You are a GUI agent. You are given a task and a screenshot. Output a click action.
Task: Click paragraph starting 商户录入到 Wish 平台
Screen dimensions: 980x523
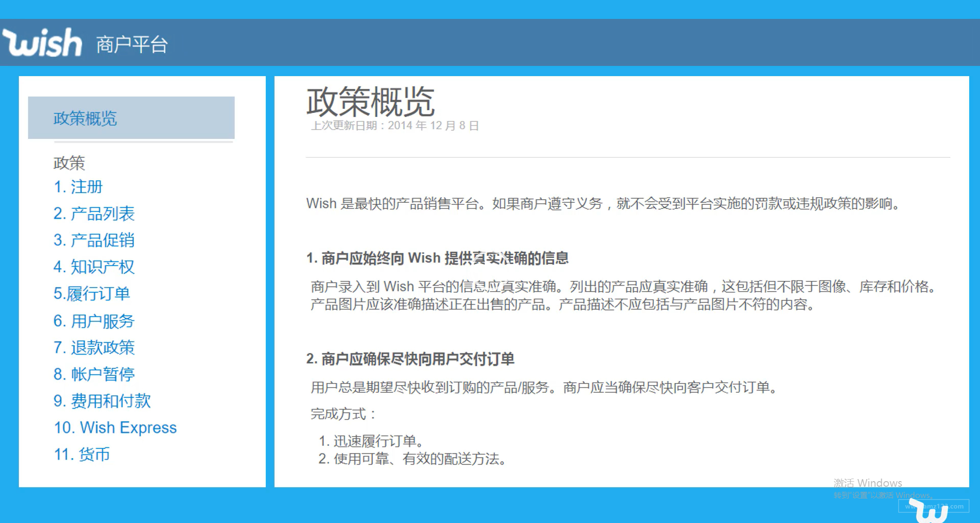coord(624,295)
